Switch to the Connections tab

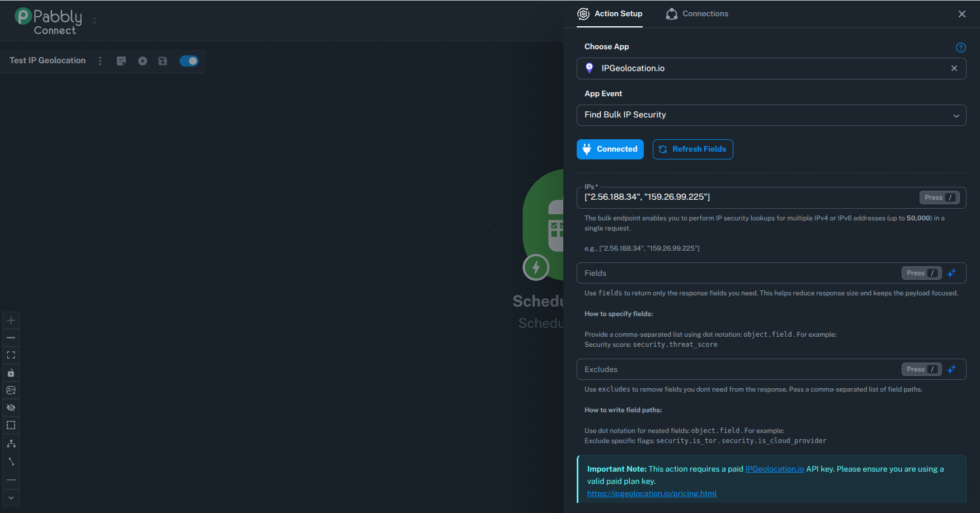tap(697, 14)
